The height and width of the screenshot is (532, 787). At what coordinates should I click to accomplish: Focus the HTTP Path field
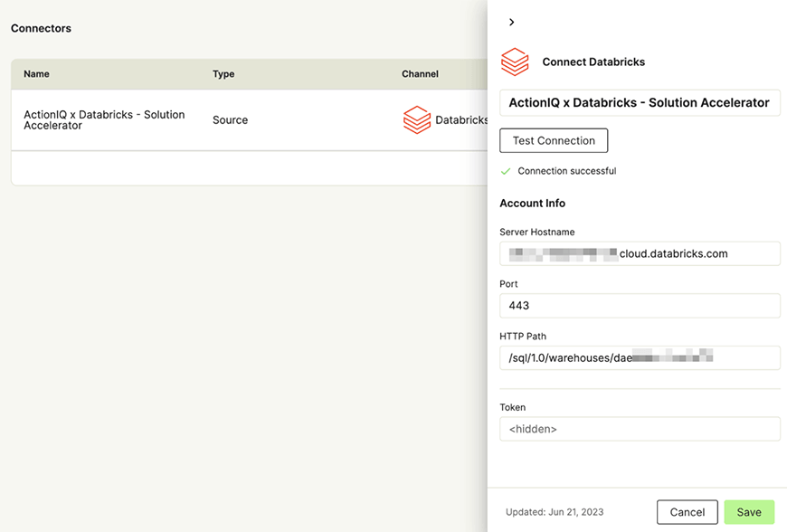(640, 358)
